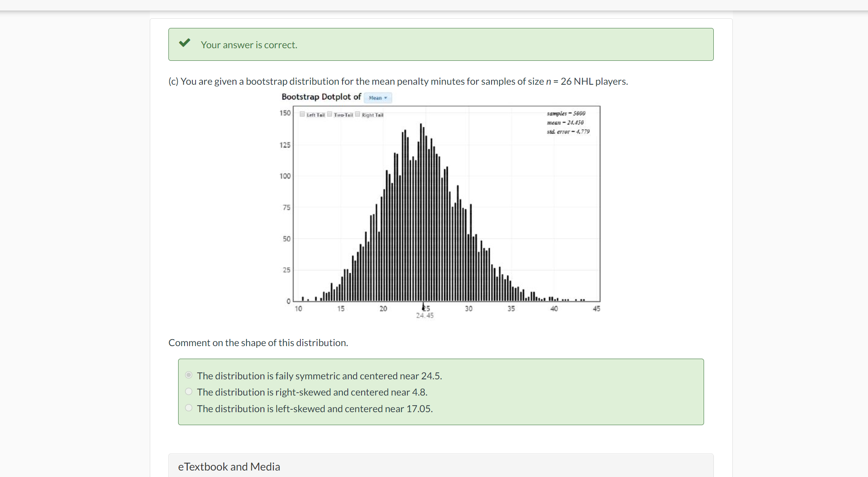
Task: Click the green checkmark icon
Action: tap(185, 43)
